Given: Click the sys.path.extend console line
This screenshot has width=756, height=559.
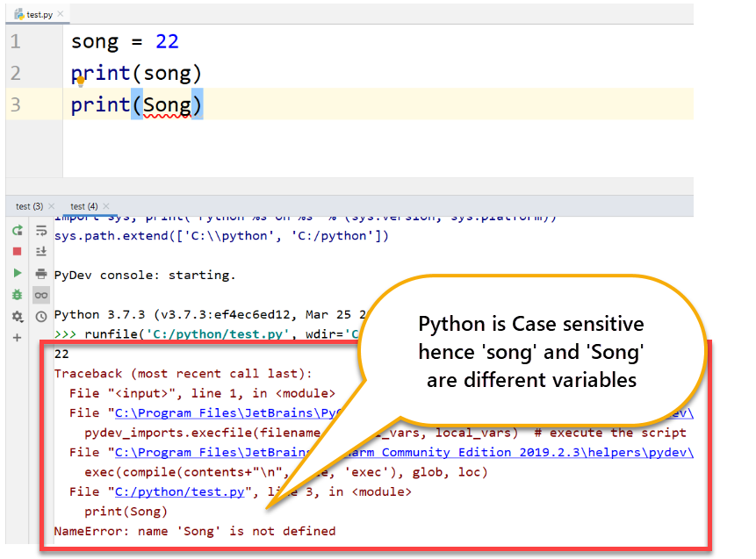Looking at the screenshot, I should [221, 236].
